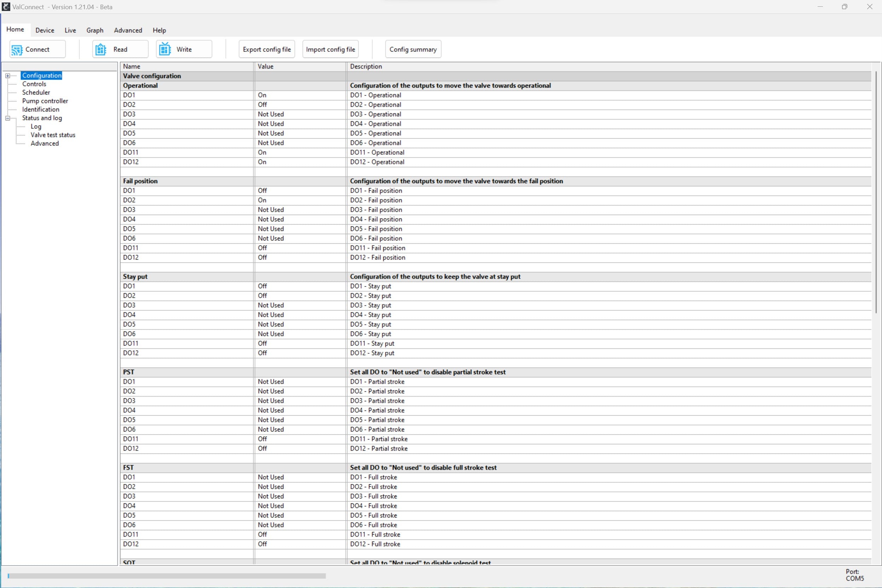Click the Read button label
The height and width of the screenshot is (588, 882).
click(x=120, y=50)
